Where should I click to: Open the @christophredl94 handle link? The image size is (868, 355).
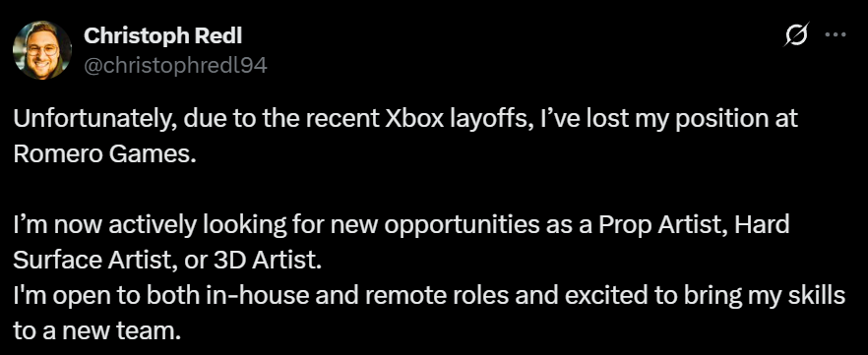click(175, 66)
